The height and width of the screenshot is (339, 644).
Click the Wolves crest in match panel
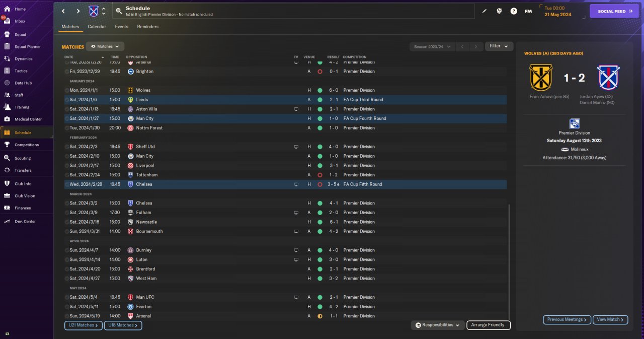coord(541,78)
